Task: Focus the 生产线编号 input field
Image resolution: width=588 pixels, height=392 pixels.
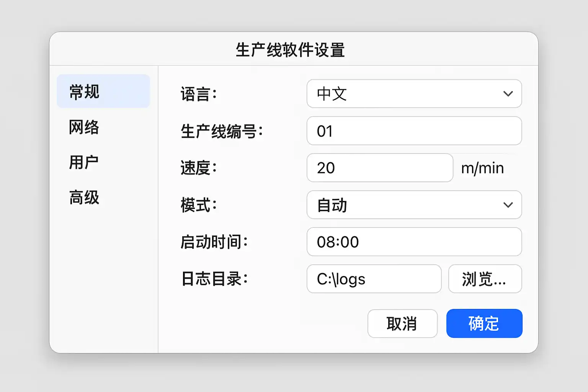Action: coord(414,131)
